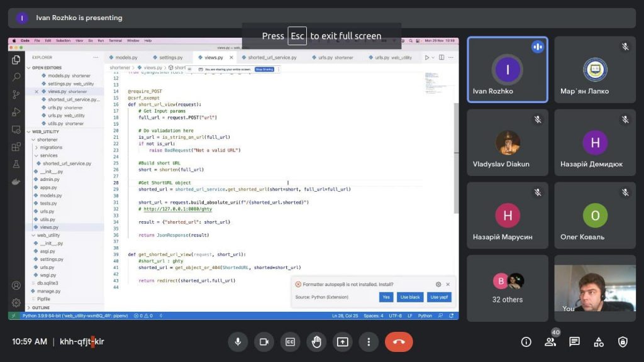Click the 32 others participants tile
The width and height of the screenshot is (644, 362).
click(508, 288)
